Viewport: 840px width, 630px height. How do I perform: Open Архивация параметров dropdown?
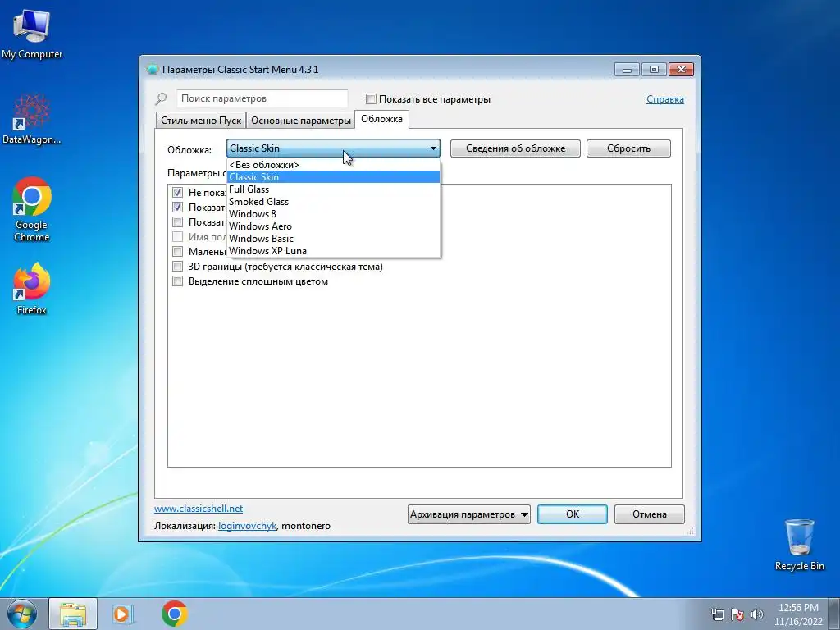coord(468,514)
